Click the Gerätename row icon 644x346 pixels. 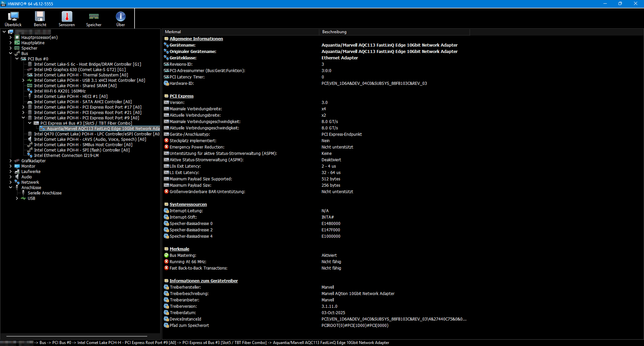pos(166,45)
